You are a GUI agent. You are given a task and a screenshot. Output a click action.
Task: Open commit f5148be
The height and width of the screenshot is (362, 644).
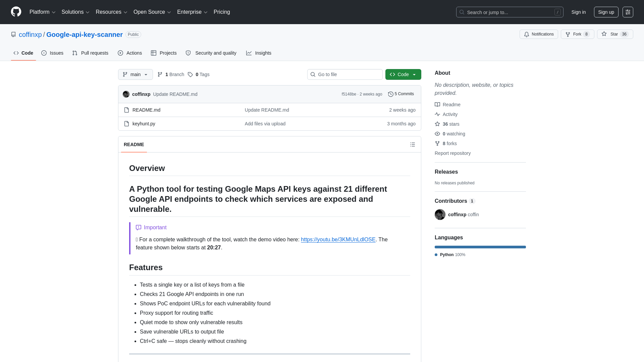click(x=349, y=94)
